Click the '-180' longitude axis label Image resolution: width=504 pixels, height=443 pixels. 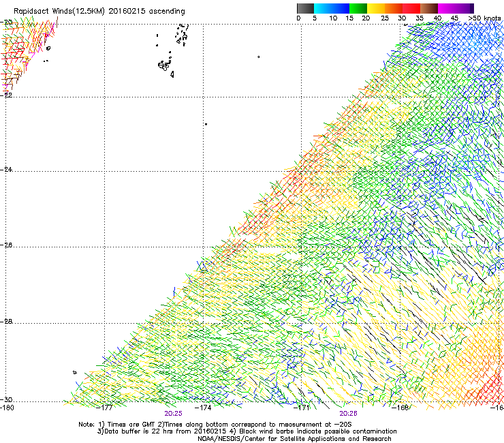[7, 408]
